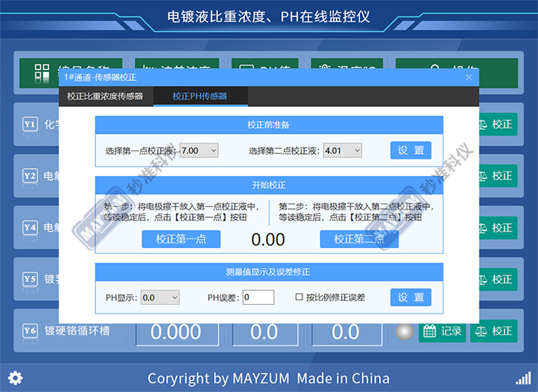Click the grid icon in header row
The width and height of the screenshot is (538, 392).
(x=42, y=72)
